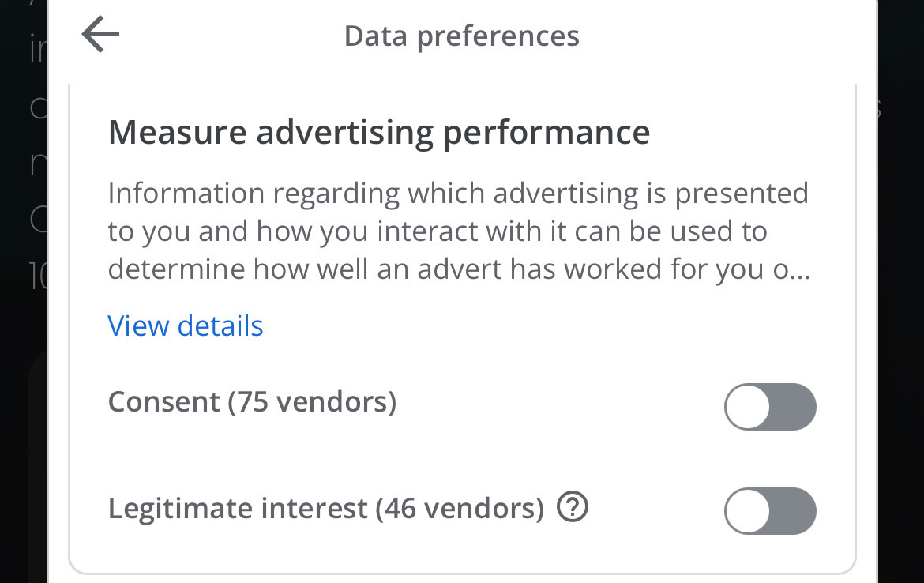Screen dimensions: 924x583
Task: Click the "Information regarding which advertising" line
Action: 458,194
